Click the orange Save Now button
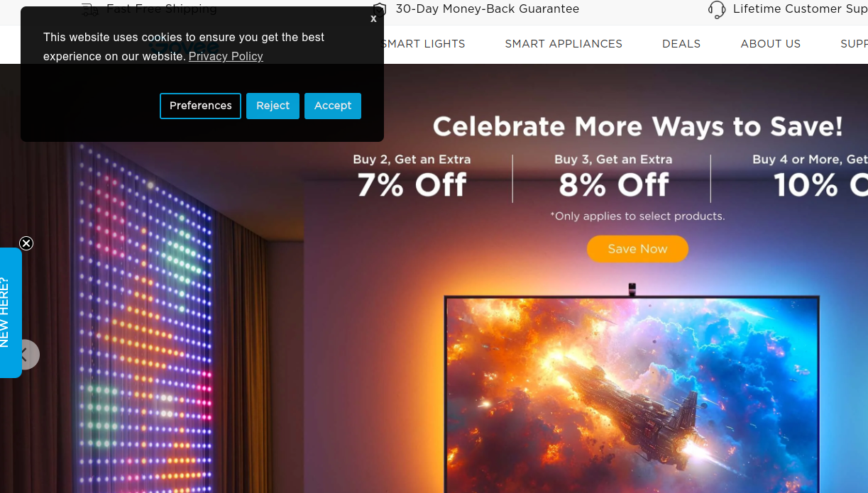The width and height of the screenshot is (868, 493). click(637, 249)
